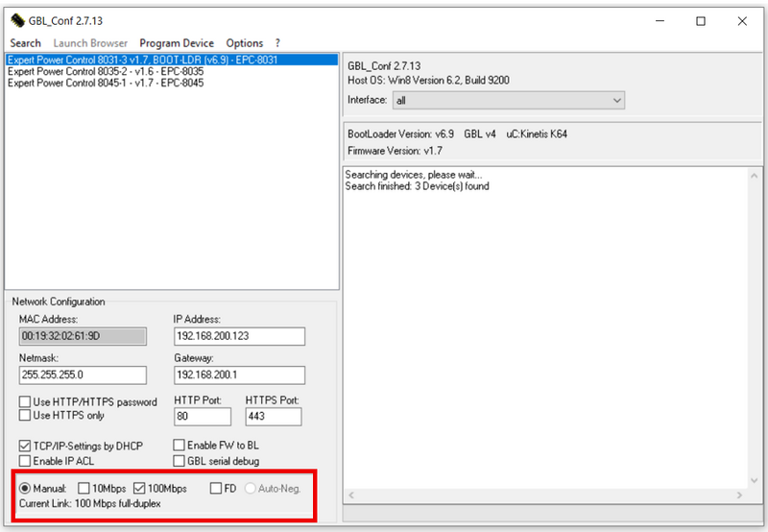Toggle TCP/IP-Settings by DHCP checkbox
Viewport: 768px width, 532px height.
[x=25, y=446]
